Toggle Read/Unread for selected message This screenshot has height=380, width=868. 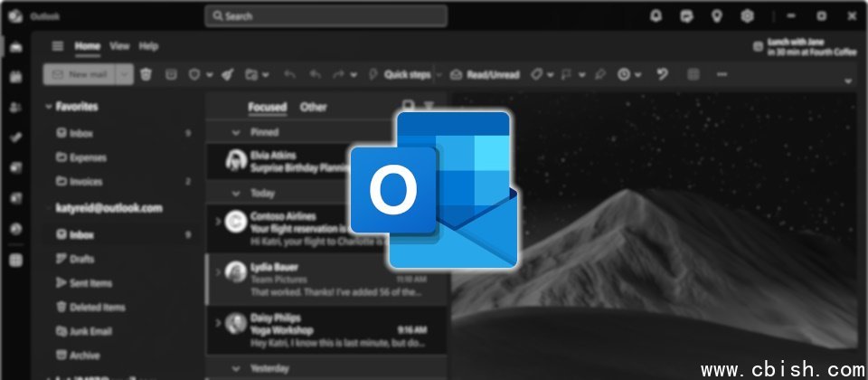(x=486, y=74)
